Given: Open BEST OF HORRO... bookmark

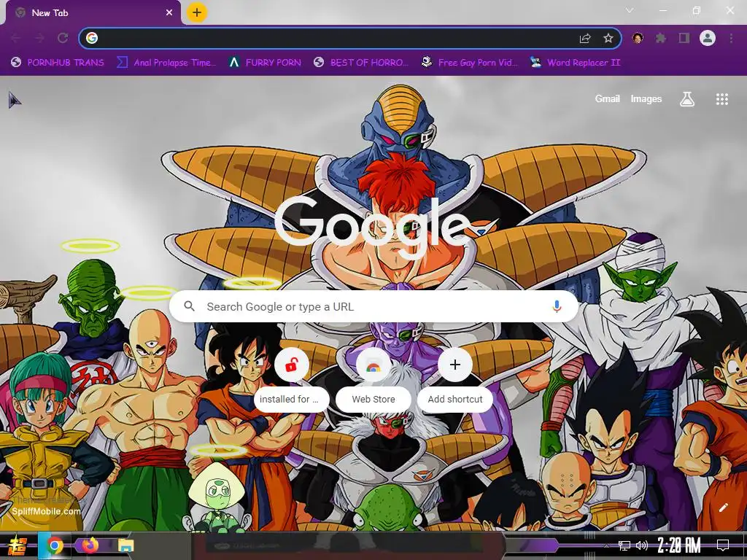Looking at the screenshot, I should point(361,63).
